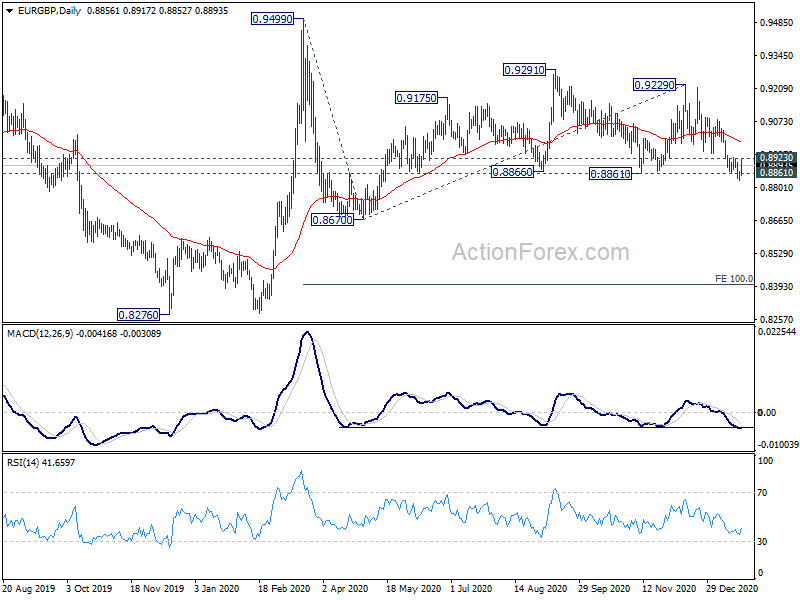Click the 0.88660 price label
The image size is (800, 600).
pyautogui.click(x=512, y=172)
